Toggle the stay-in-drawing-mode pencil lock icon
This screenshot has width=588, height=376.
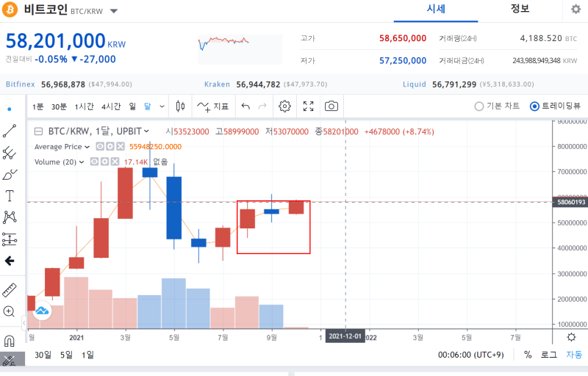(x=9, y=361)
